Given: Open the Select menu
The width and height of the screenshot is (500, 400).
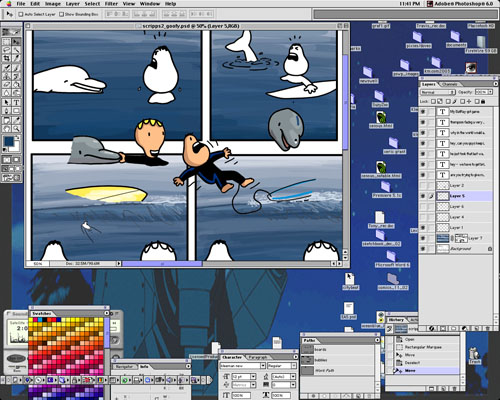Looking at the screenshot, I should pyautogui.click(x=92, y=4).
